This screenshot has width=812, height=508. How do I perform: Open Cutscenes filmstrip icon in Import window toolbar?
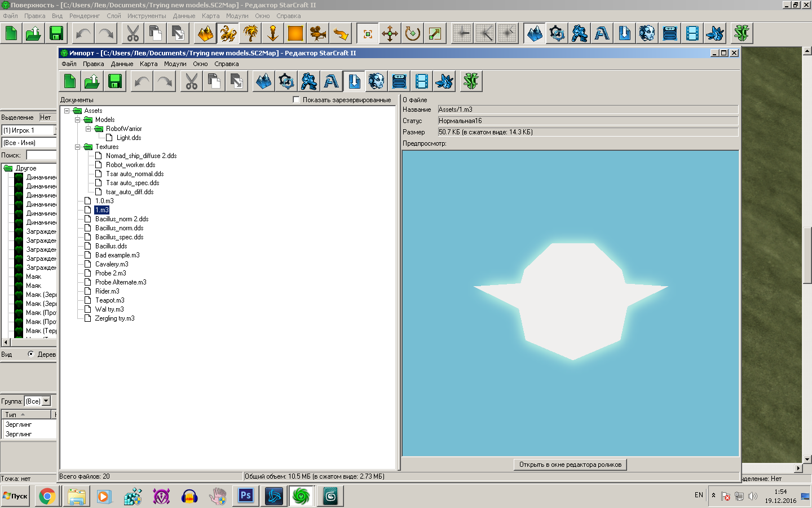(422, 82)
